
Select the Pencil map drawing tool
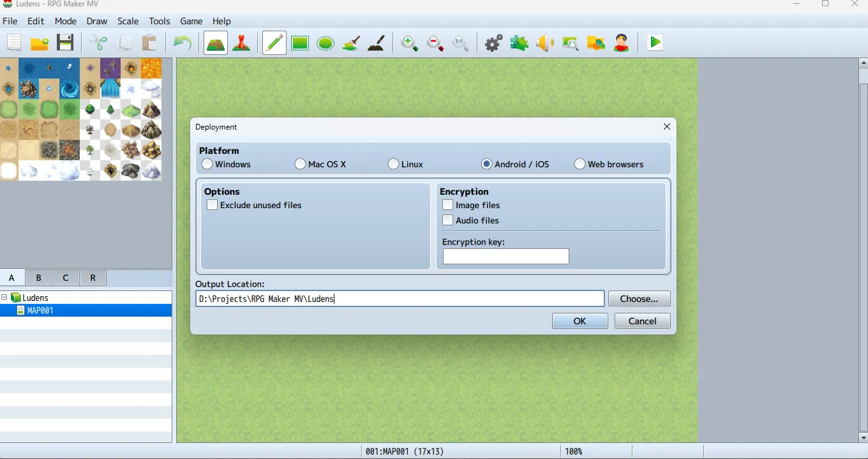(x=274, y=43)
